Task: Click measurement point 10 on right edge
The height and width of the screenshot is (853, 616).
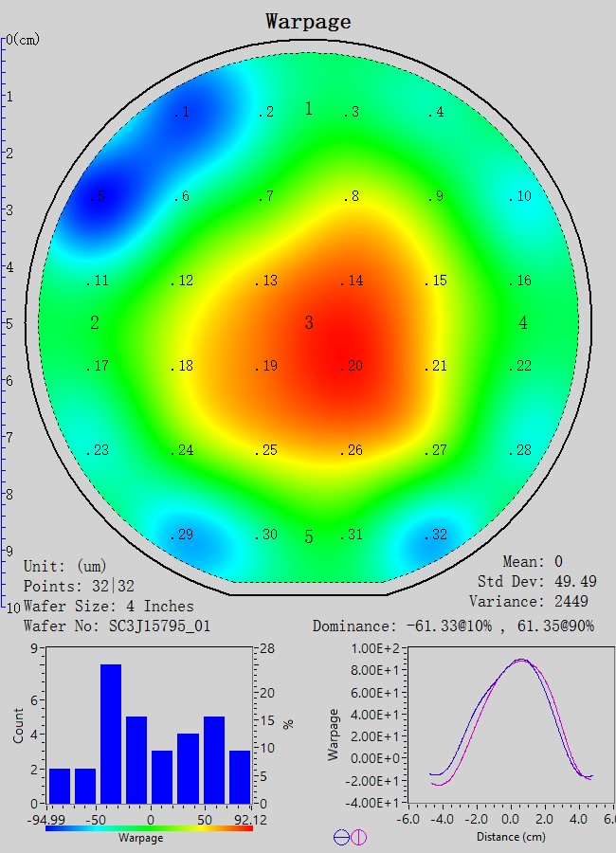Action: click(x=520, y=196)
